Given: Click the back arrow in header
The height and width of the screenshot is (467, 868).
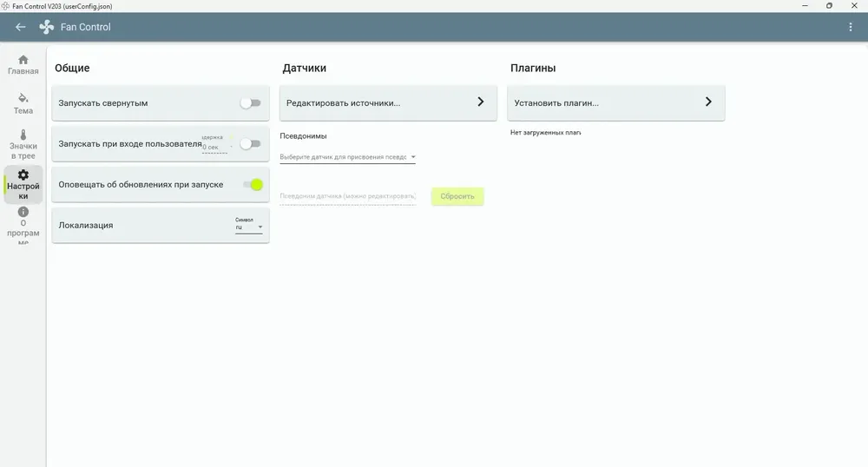Looking at the screenshot, I should 21,27.
